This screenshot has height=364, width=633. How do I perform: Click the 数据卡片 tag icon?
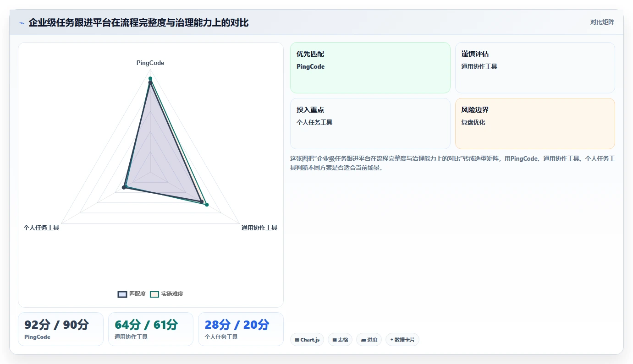click(391, 340)
